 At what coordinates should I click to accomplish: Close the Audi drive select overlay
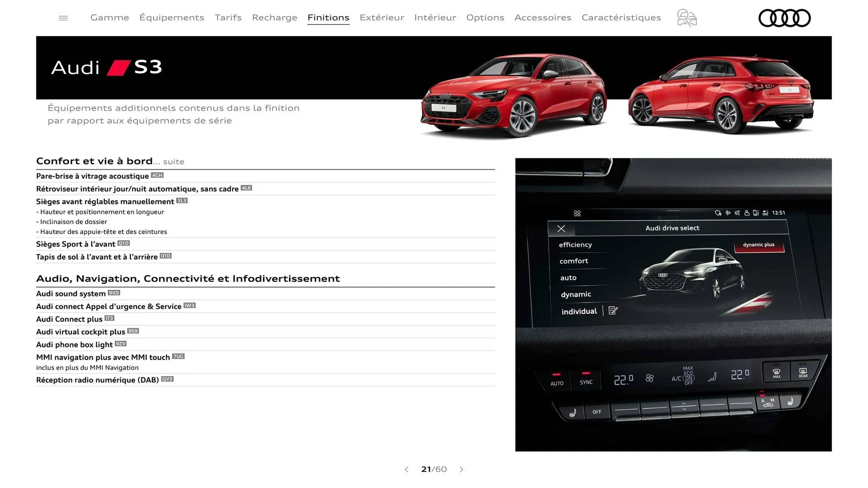pyautogui.click(x=561, y=229)
